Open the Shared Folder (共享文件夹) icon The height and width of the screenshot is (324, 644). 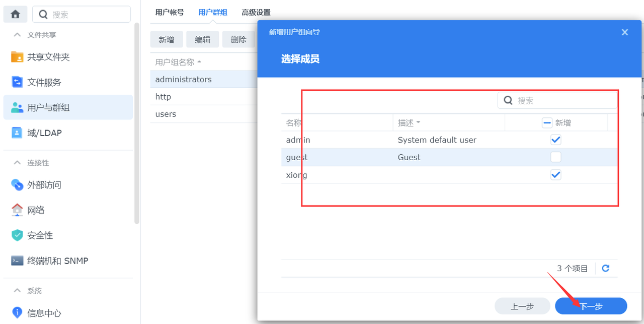[x=17, y=57]
